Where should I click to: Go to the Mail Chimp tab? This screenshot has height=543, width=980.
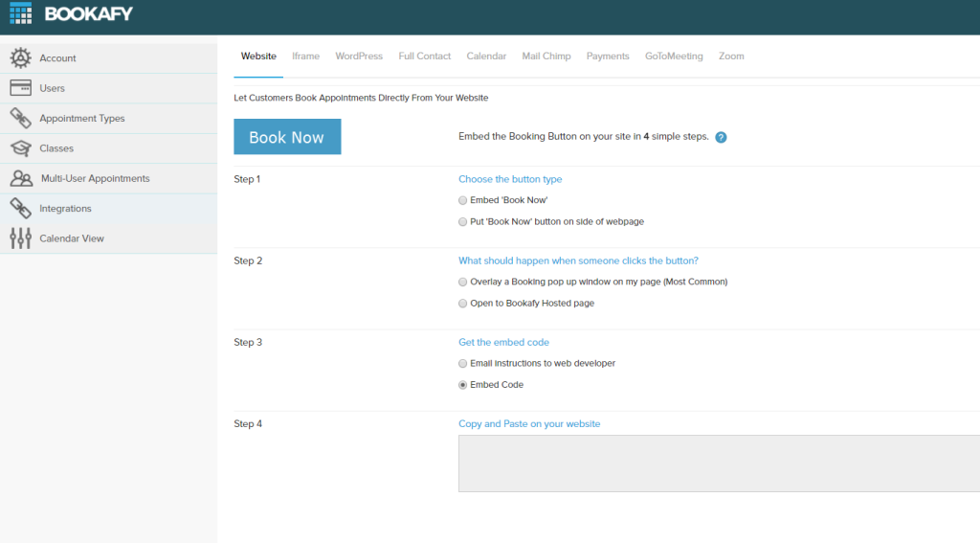tap(546, 57)
